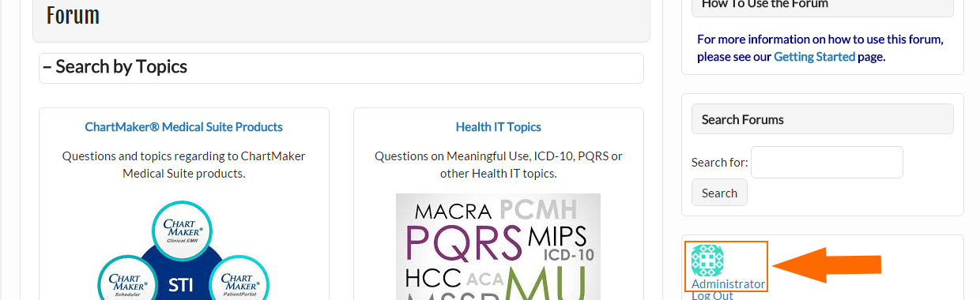Click the ChartMaker PatientPortal circle logo

coord(239,279)
